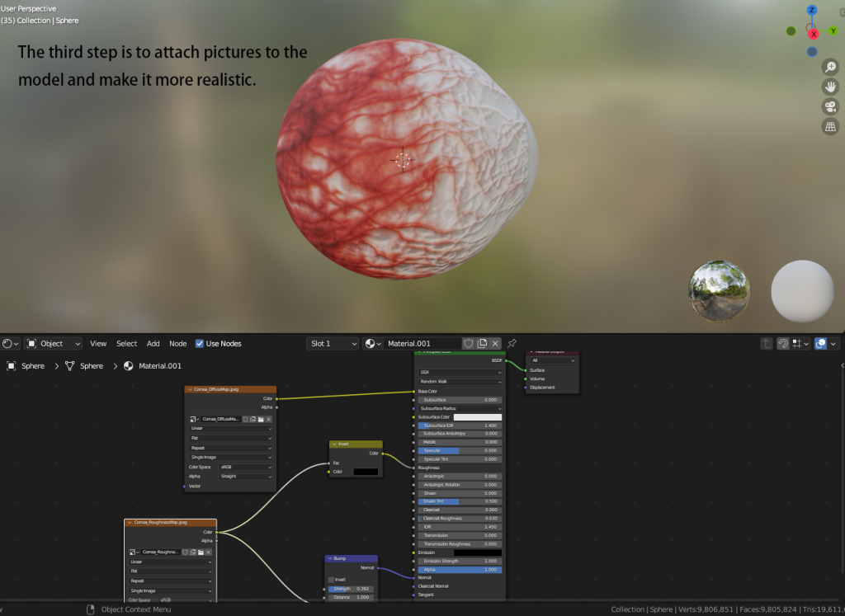This screenshot has height=616, width=845.
Task: Unlink image on the diffuse map node
Action: pyautogui.click(x=268, y=419)
